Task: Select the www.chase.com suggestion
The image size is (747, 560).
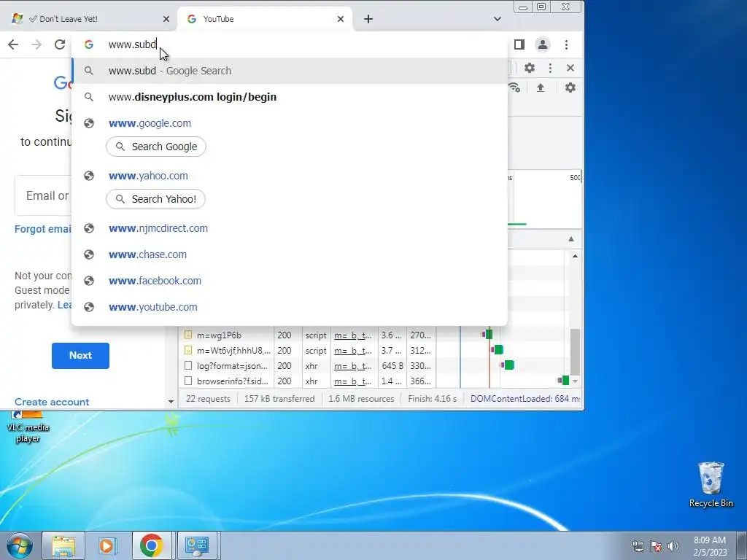Action: pos(290,254)
